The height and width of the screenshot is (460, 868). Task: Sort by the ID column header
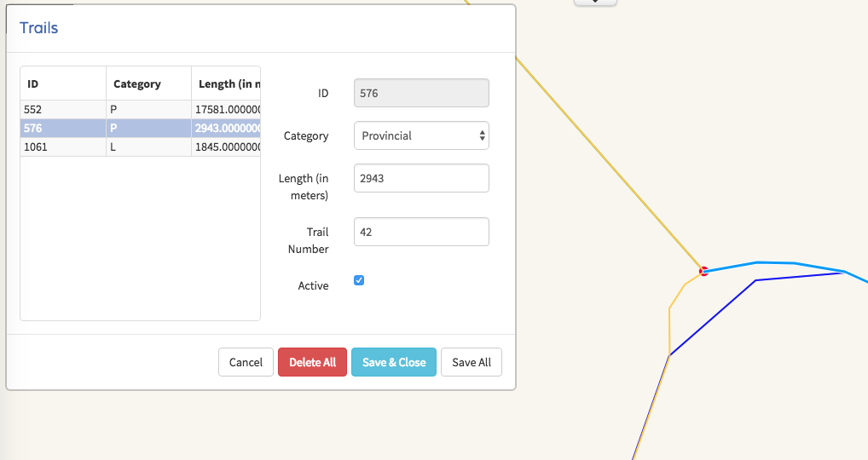pos(63,83)
